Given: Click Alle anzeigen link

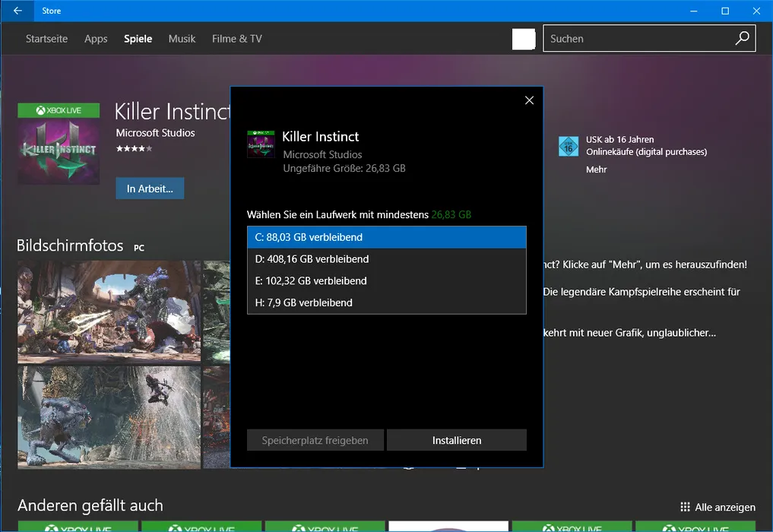Looking at the screenshot, I should pos(724,507).
